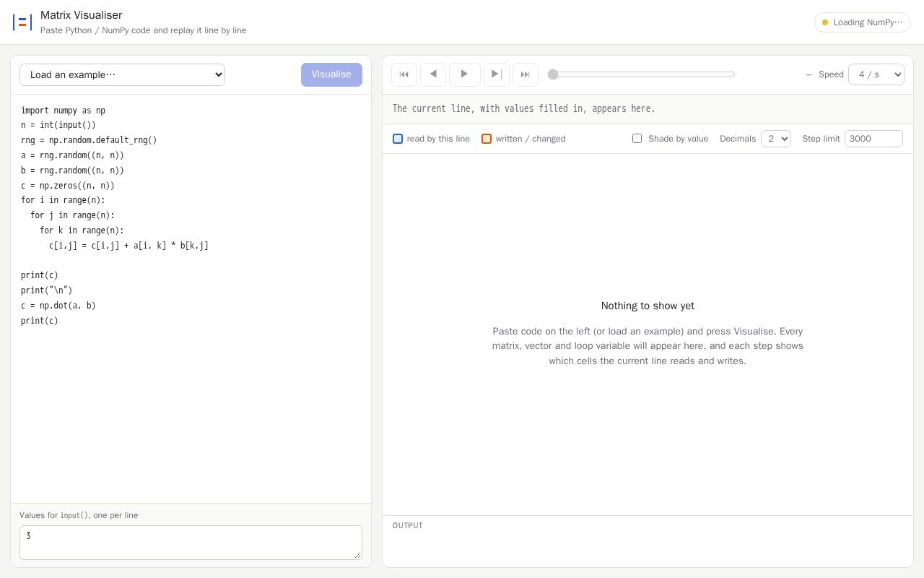Click the input() values text box
This screenshot has height=578, width=924.
pos(191,543)
